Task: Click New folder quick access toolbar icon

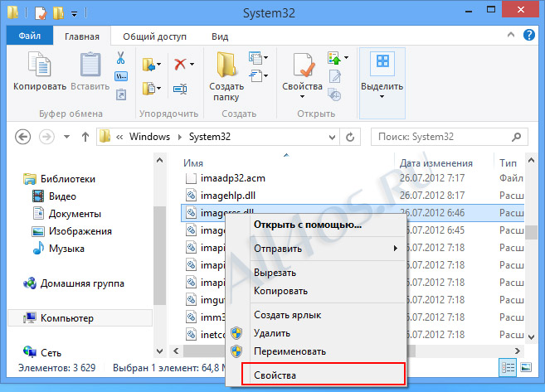Action: (58, 13)
